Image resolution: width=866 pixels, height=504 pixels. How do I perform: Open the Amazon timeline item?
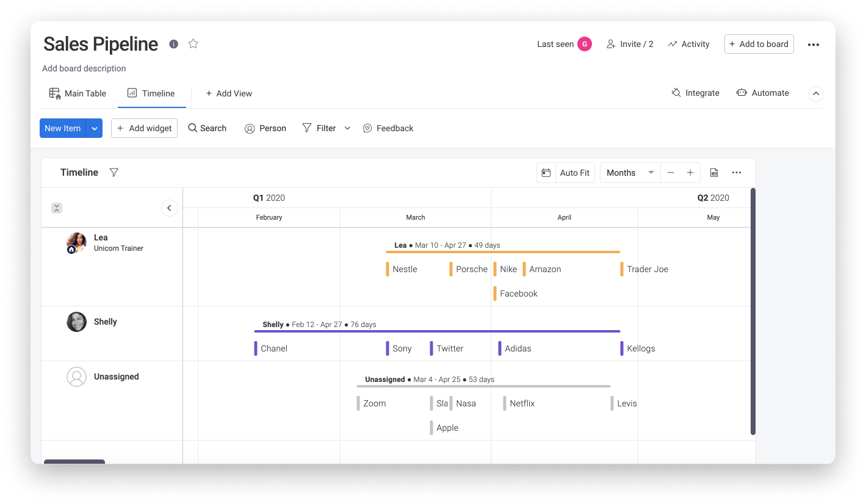pos(542,269)
